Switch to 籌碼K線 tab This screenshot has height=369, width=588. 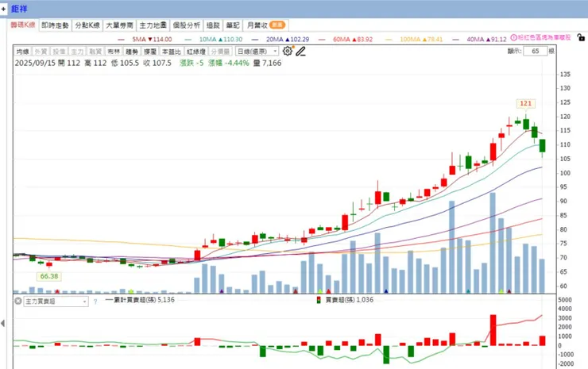[23, 25]
